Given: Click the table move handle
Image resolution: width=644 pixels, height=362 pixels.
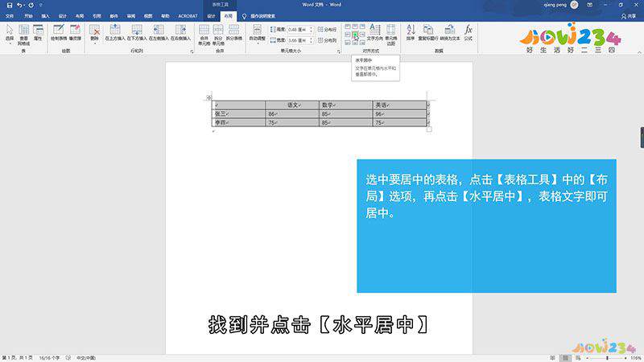Looking at the screenshot, I should 208,97.
